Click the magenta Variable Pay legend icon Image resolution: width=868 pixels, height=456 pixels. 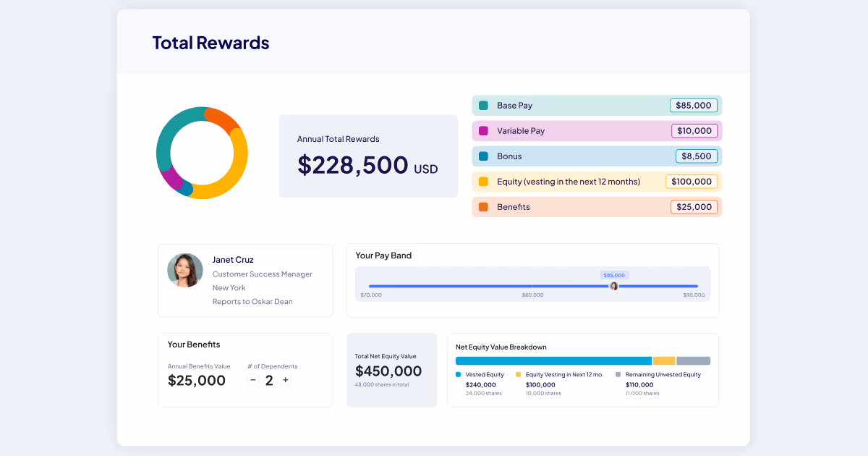[480, 130]
